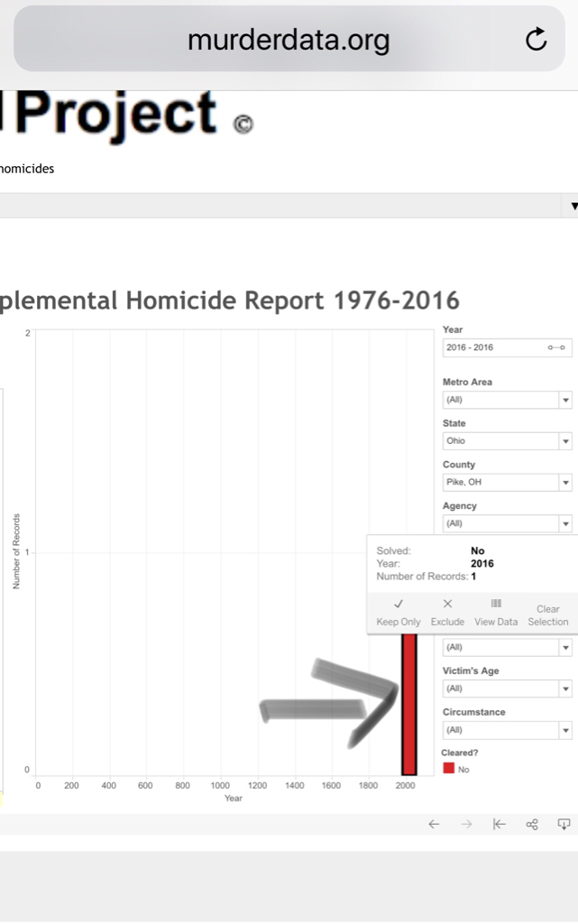
Task: Tap the murderdata.org address bar
Action: [x=289, y=40]
